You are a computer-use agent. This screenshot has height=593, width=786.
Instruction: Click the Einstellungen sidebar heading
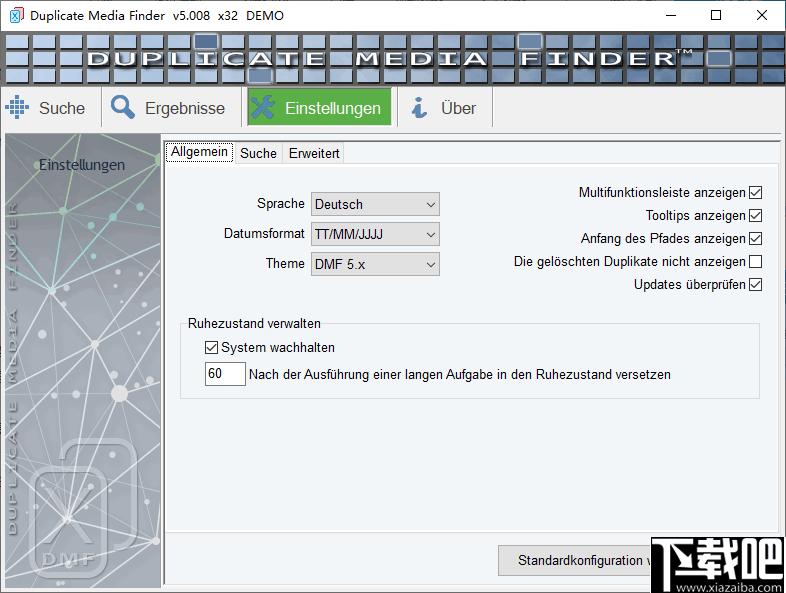tap(82, 165)
